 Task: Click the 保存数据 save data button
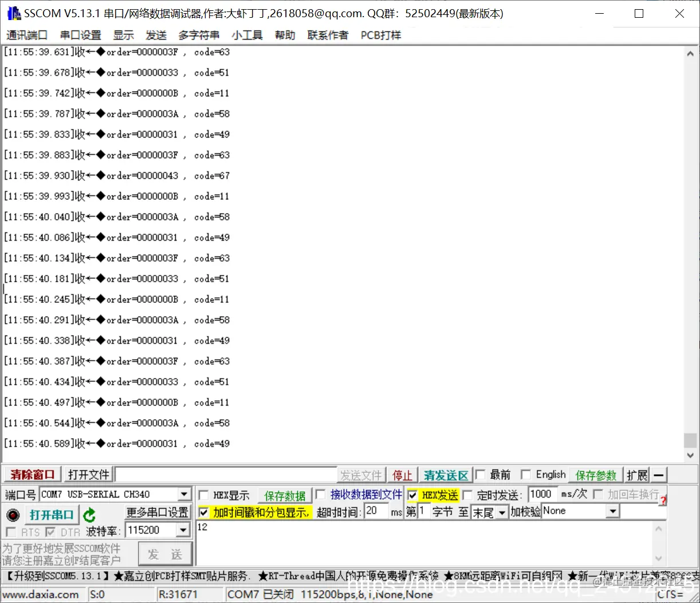285,495
